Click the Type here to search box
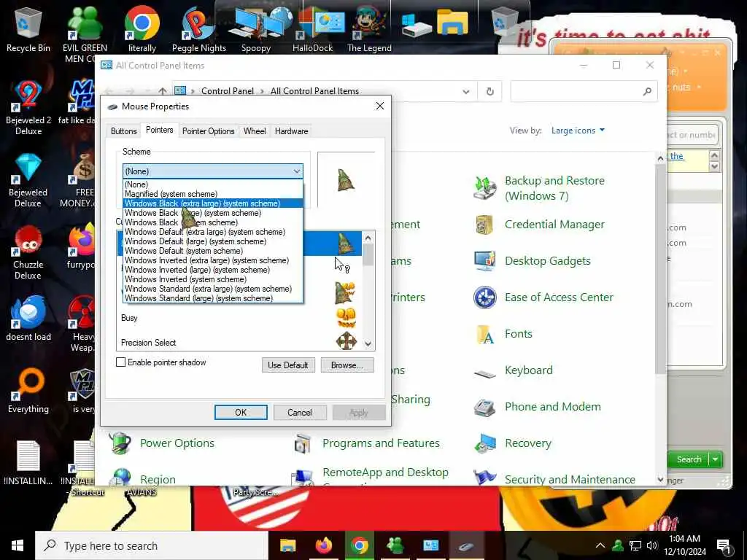The image size is (747, 560). pos(152,545)
